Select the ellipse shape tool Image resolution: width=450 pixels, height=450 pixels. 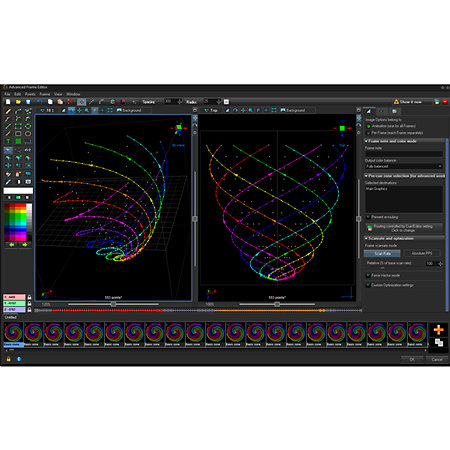(x=28, y=134)
